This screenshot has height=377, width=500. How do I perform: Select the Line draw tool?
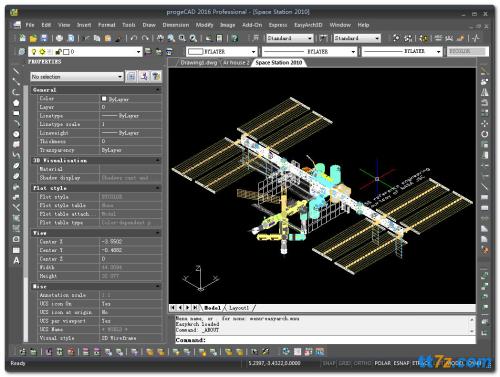tap(16, 71)
